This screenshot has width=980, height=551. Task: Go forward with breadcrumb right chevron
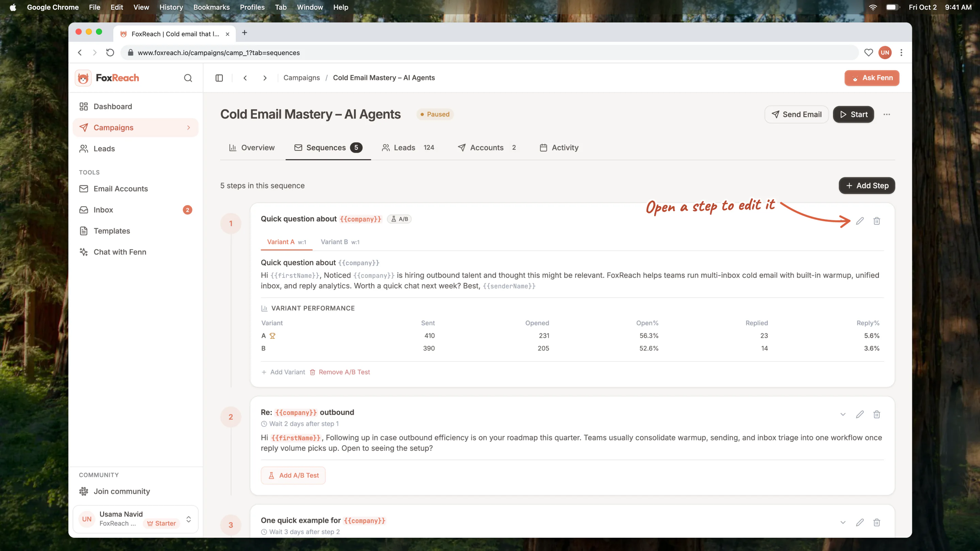tap(265, 78)
